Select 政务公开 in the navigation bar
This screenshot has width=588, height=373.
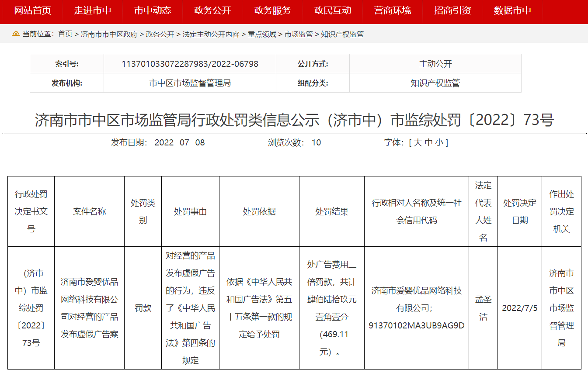pos(212,10)
